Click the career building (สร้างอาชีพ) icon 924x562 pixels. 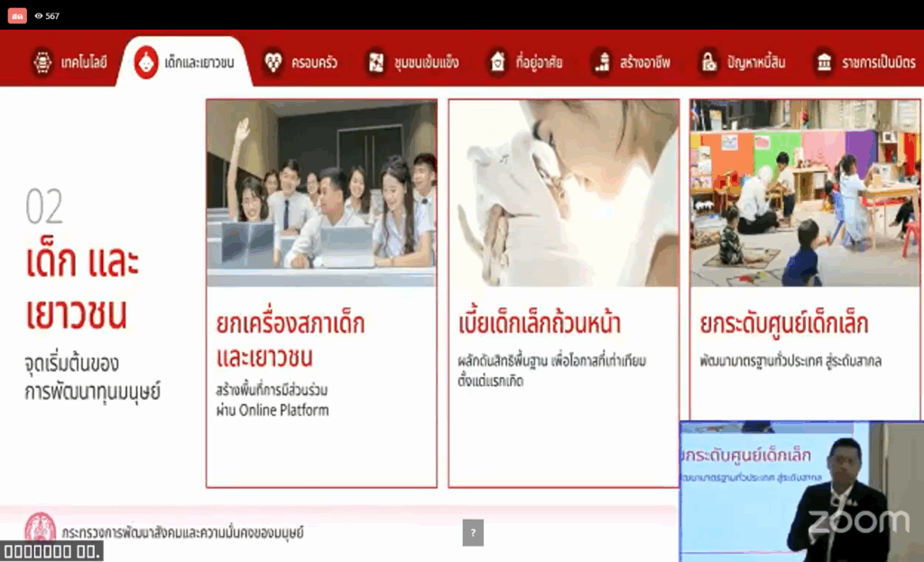(x=602, y=62)
